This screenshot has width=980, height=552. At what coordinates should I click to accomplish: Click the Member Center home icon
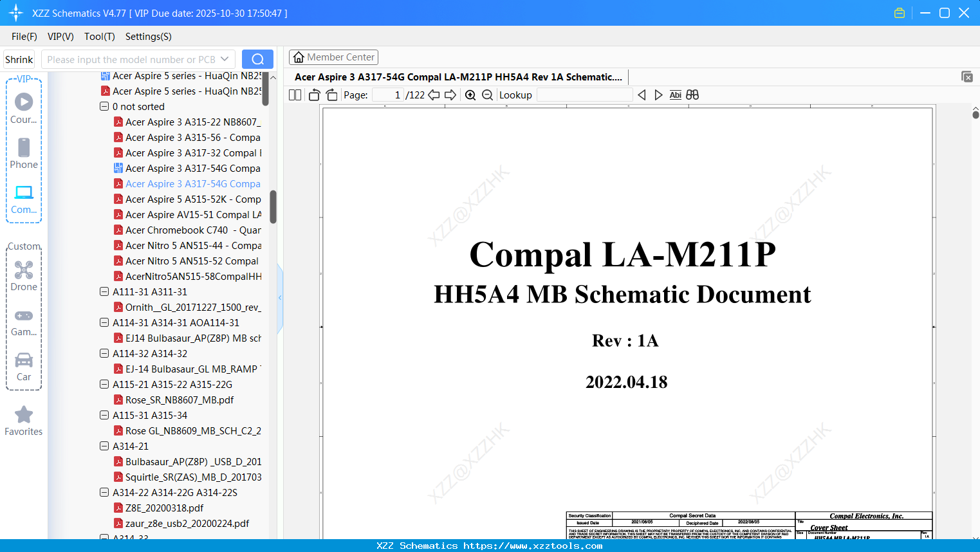(299, 57)
